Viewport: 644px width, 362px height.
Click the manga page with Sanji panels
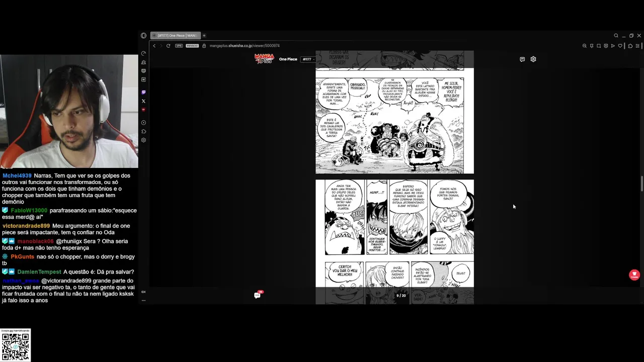coord(394,242)
